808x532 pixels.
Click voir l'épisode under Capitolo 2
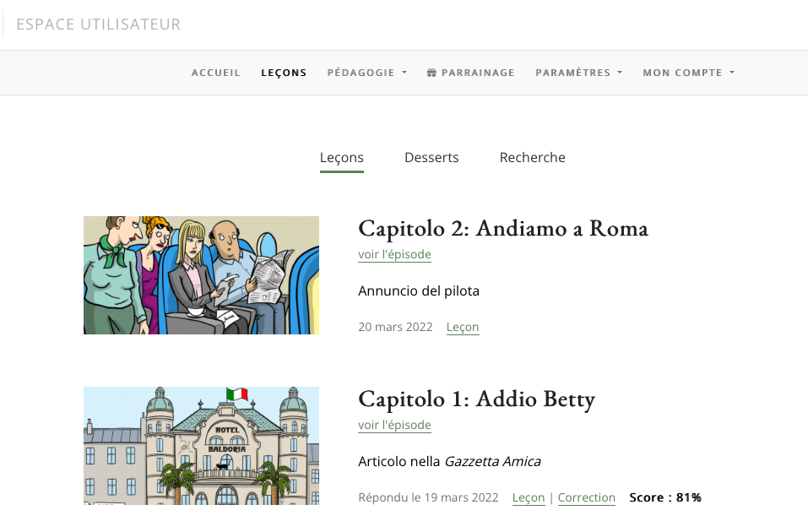tap(394, 255)
